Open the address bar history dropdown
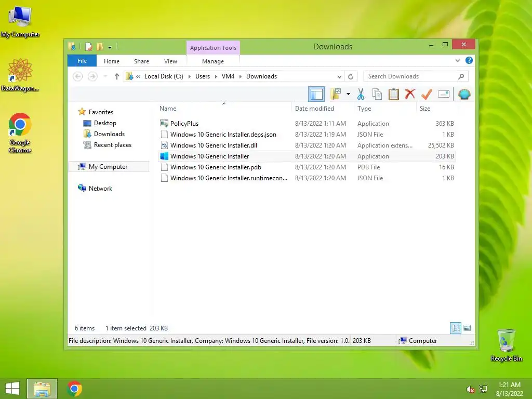Screen dimensions: 532x399 (x=339, y=76)
